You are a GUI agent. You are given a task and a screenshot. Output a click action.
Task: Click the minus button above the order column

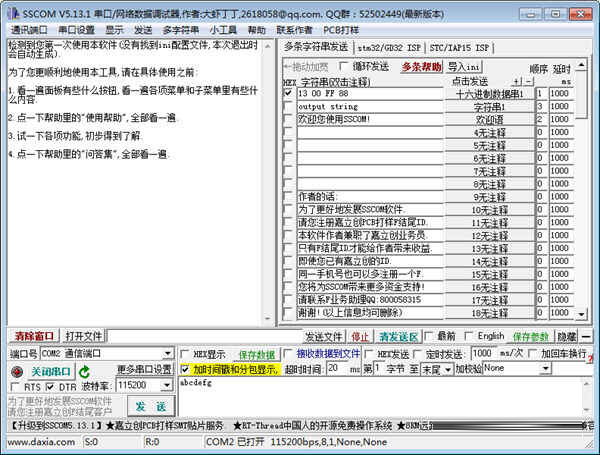(x=529, y=81)
